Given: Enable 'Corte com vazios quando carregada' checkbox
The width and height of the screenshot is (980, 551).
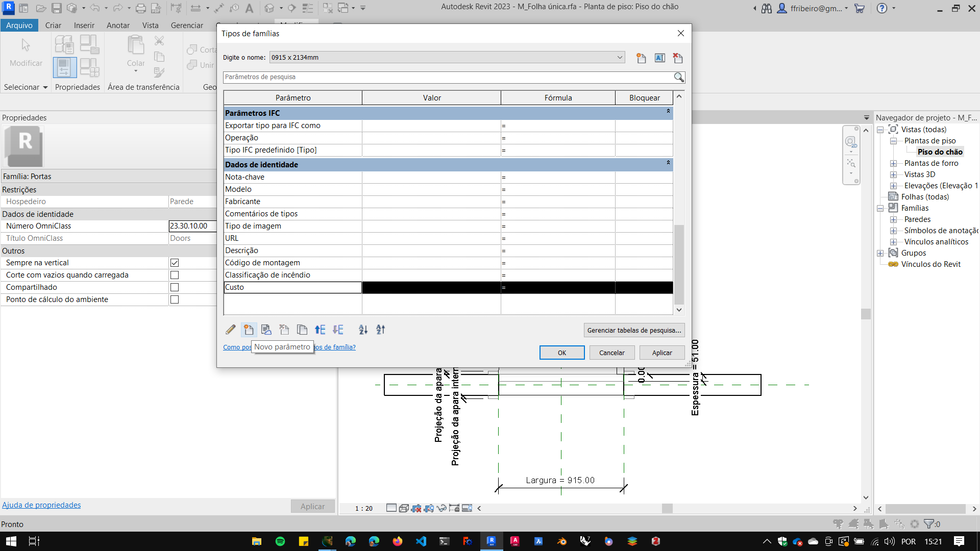Looking at the screenshot, I should click(x=175, y=275).
